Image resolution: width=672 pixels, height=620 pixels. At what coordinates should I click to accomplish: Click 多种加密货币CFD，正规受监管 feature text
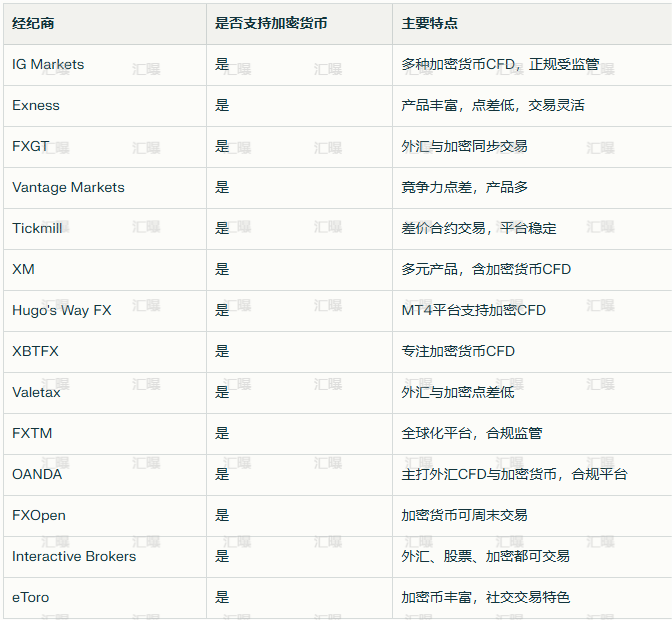click(500, 64)
